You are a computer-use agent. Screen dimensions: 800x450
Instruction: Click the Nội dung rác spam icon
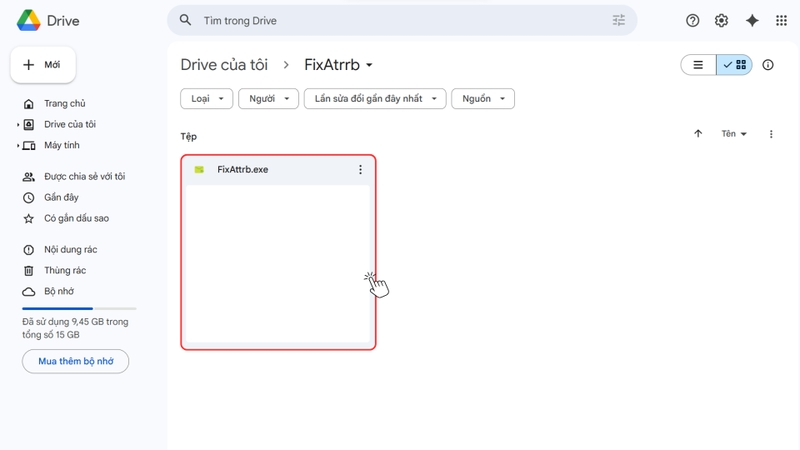click(29, 249)
